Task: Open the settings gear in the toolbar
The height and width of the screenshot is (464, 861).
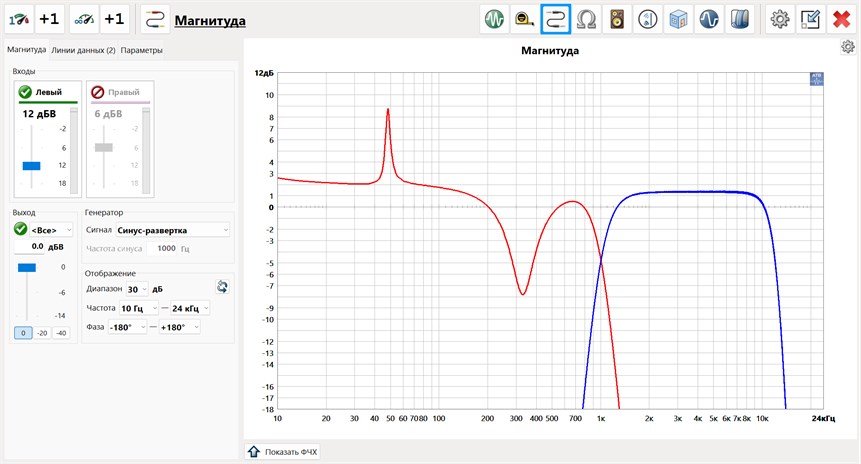Action: pyautogui.click(x=779, y=19)
